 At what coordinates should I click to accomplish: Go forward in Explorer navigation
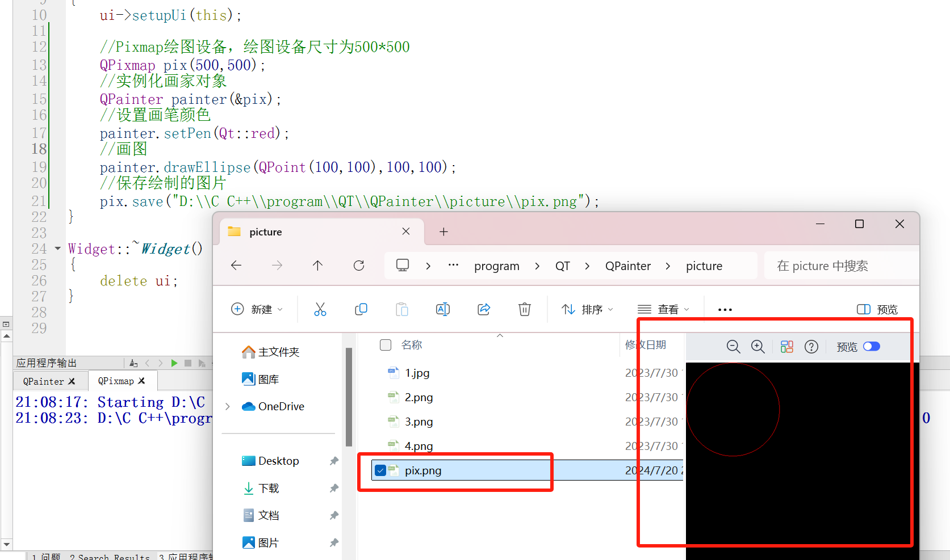(x=277, y=266)
